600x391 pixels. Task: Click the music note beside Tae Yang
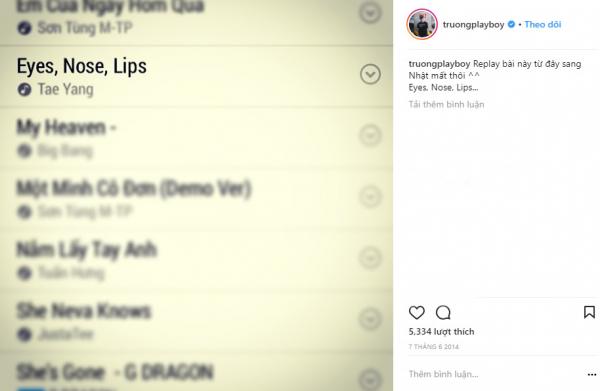click(24, 90)
